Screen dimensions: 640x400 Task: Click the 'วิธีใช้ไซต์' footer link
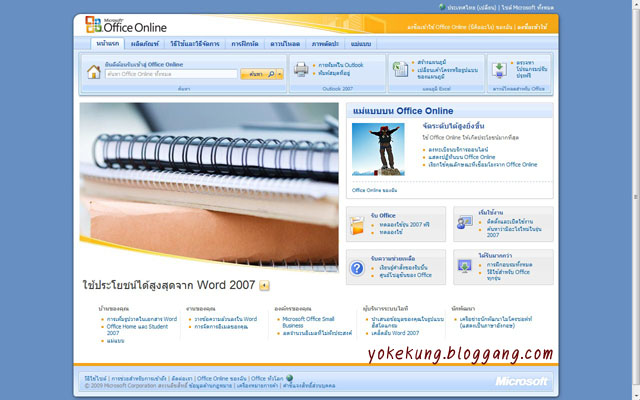click(x=96, y=378)
